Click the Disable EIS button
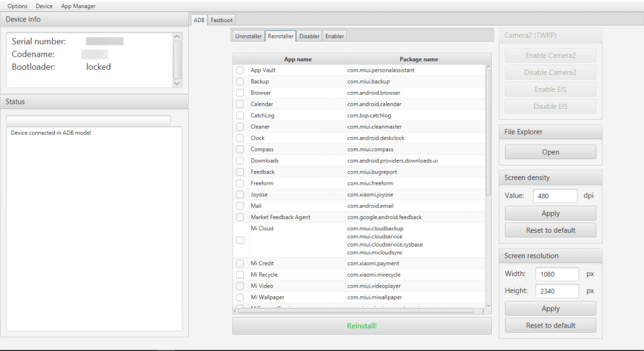The width and height of the screenshot is (644, 351). pyautogui.click(x=550, y=106)
